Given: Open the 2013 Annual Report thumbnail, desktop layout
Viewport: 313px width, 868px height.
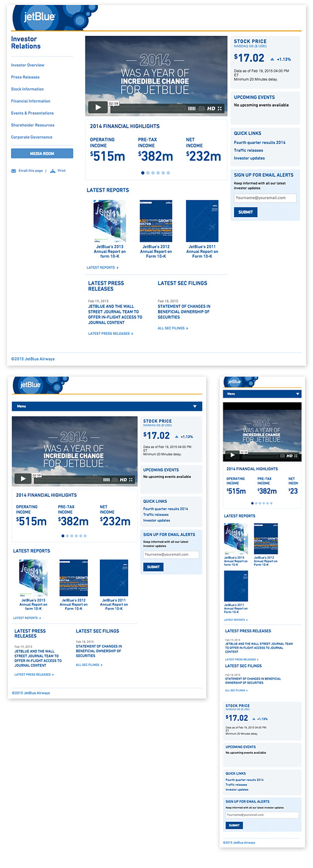Looking at the screenshot, I should (x=109, y=221).
